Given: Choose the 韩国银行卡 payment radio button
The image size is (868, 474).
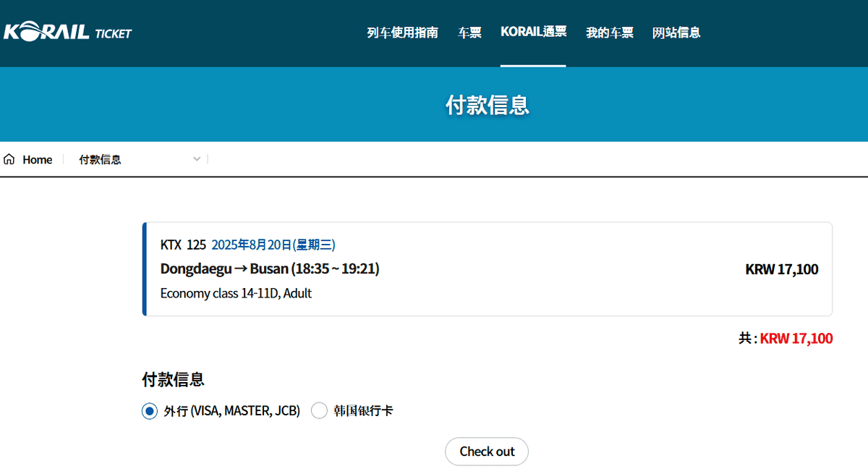Looking at the screenshot, I should tap(319, 411).
